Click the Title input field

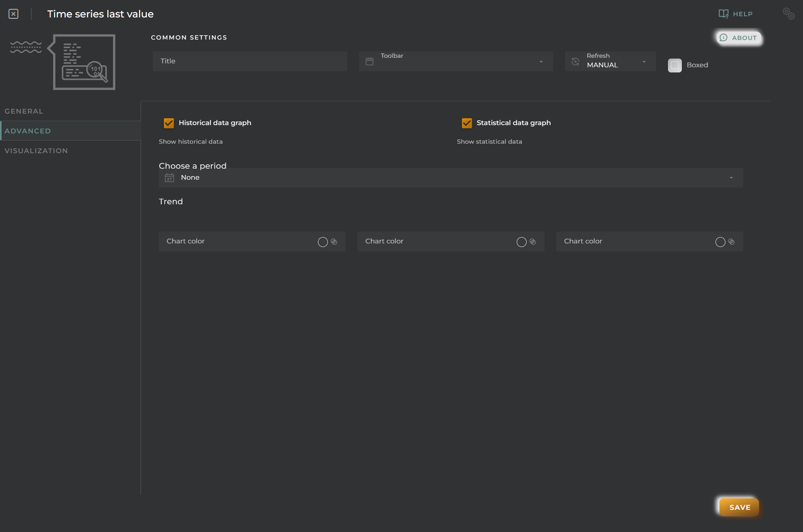[249, 61]
